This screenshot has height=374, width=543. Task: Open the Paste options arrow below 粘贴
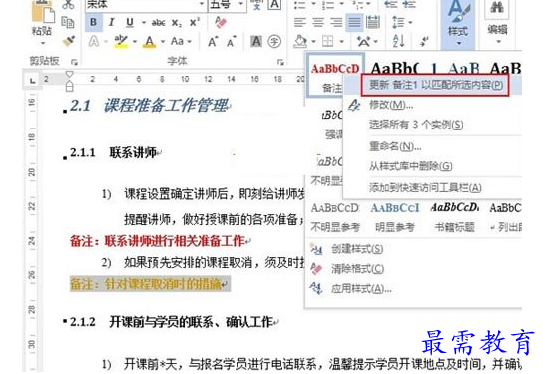(43, 43)
